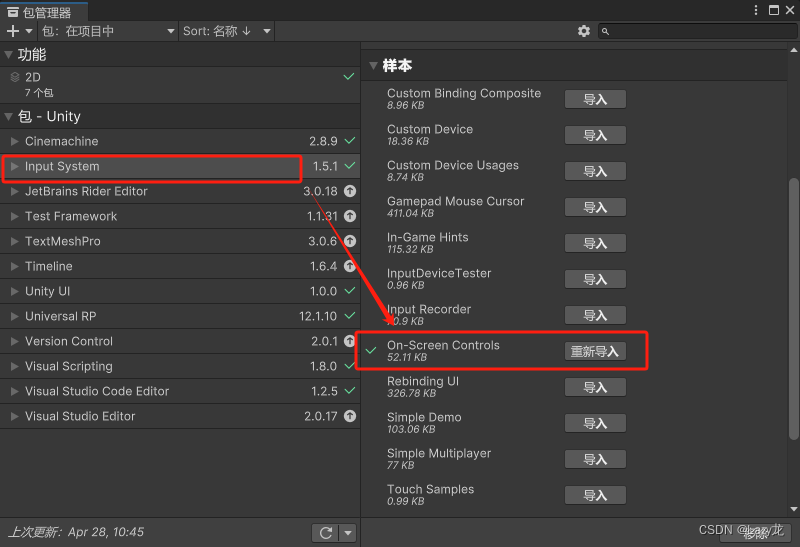
Task: Click TextMeshPro update-available icon
Action: (x=349, y=241)
